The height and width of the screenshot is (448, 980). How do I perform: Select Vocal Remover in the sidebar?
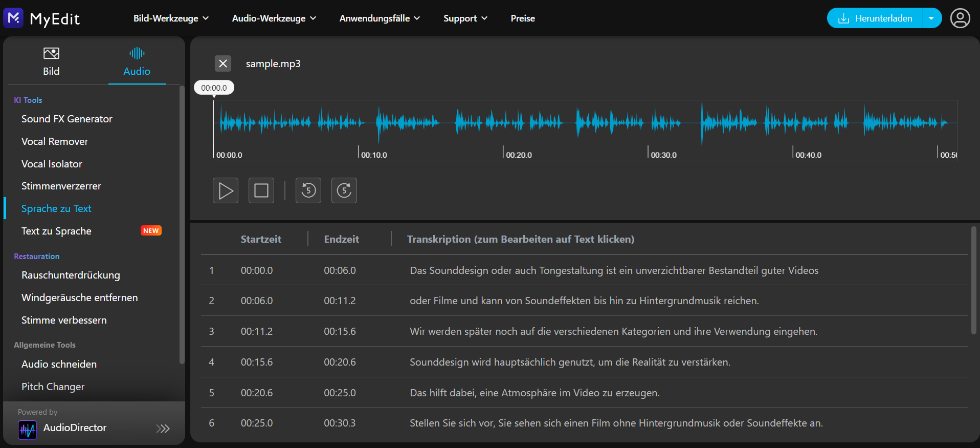(x=55, y=141)
